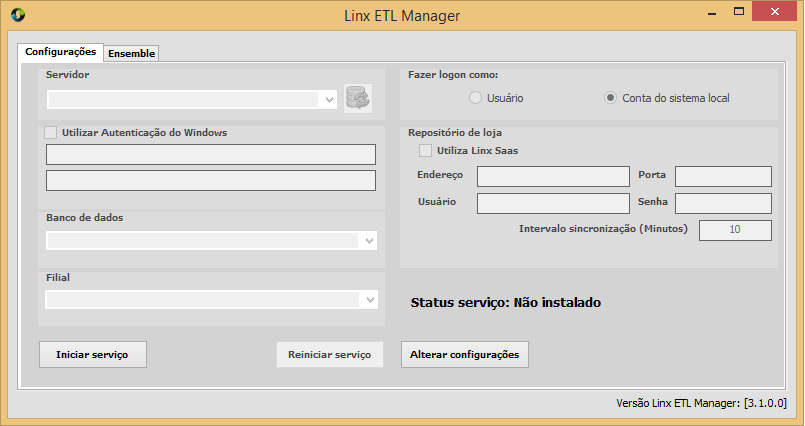Focus the first field under Windows authentication
The image size is (805, 426).
coord(211,154)
